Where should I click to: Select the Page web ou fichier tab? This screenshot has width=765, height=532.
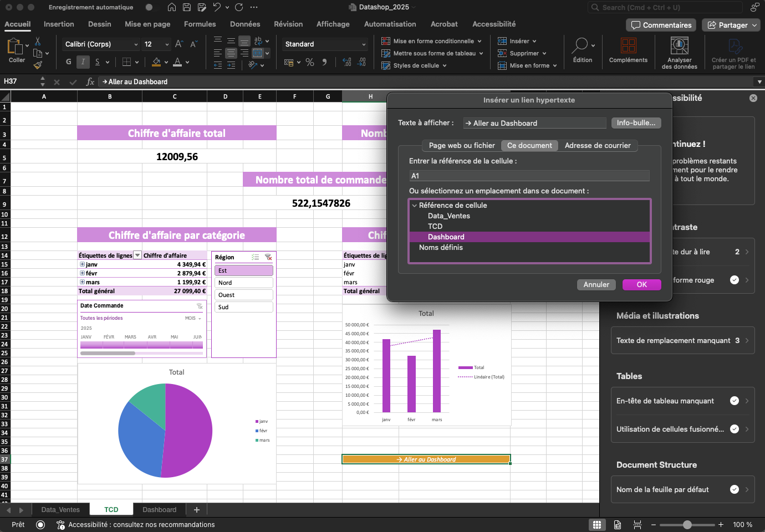tap(461, 145)
